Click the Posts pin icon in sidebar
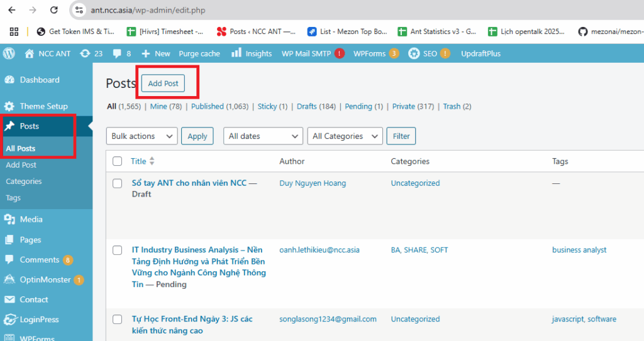The width and height of the screenshot is (644, 341). [9, 126]
